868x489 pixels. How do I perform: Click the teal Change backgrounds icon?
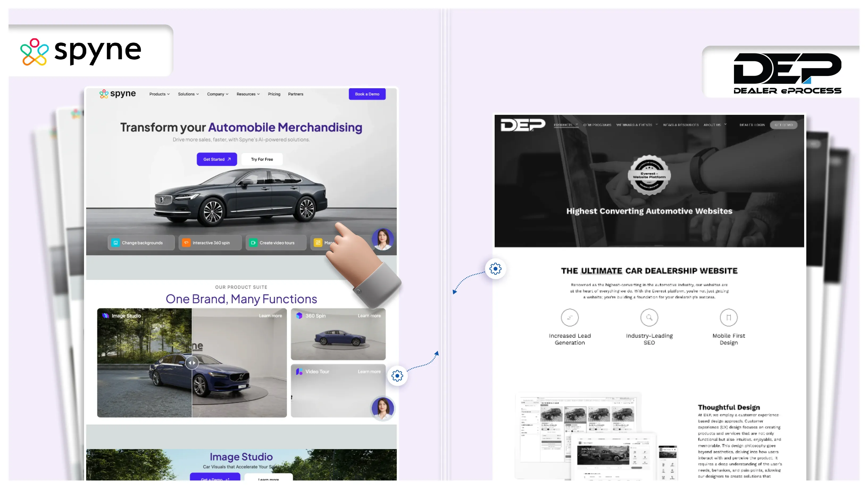tap(116, 242)
